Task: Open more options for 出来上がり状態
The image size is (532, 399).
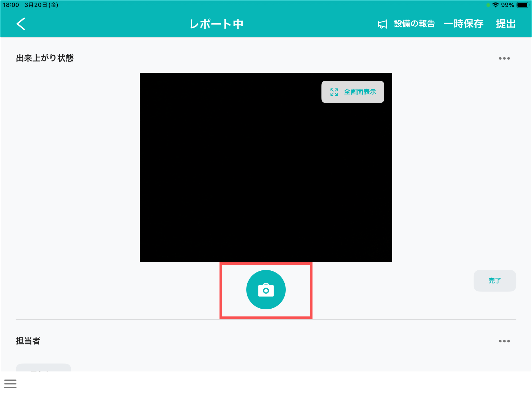Action: coord(504,58)
